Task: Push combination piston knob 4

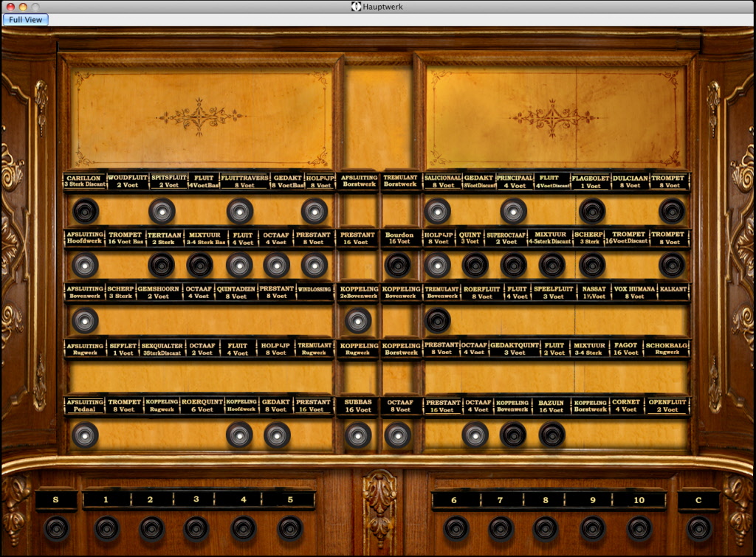Action: pos(244,528)
